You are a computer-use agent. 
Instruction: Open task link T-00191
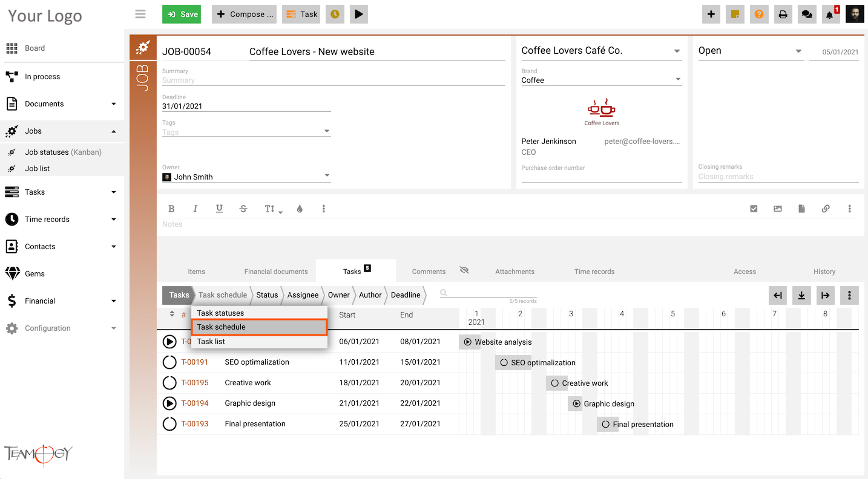pyautogui.click(x=195, y=362)
